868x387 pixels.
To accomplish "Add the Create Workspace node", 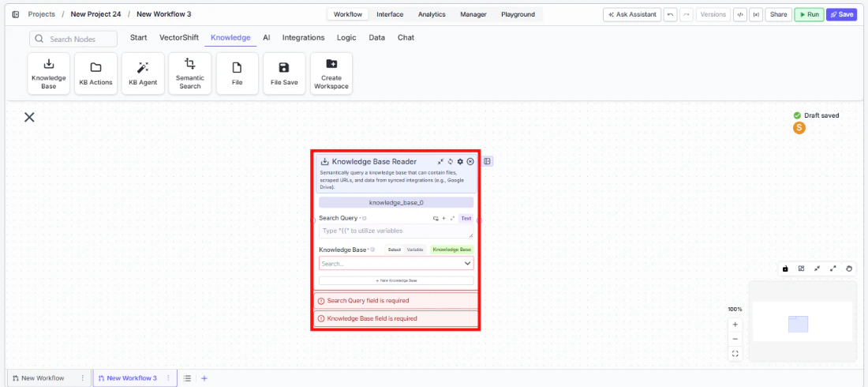I will coord(331,73).
